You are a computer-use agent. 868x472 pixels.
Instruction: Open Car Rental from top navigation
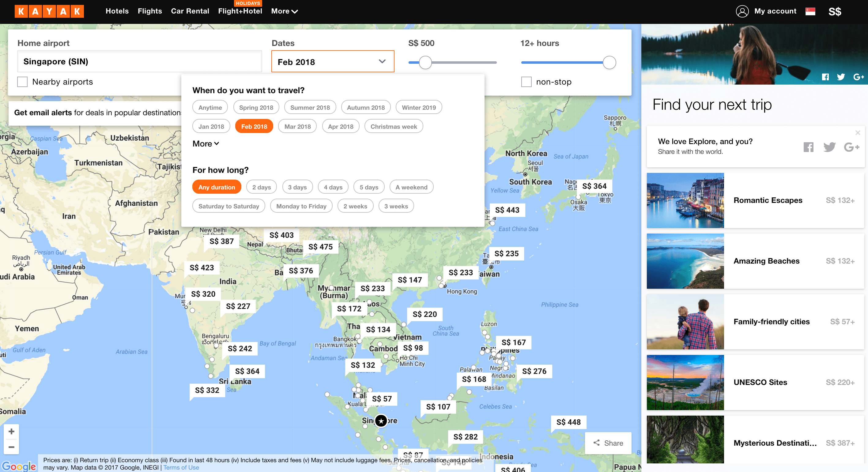(190, 11)
